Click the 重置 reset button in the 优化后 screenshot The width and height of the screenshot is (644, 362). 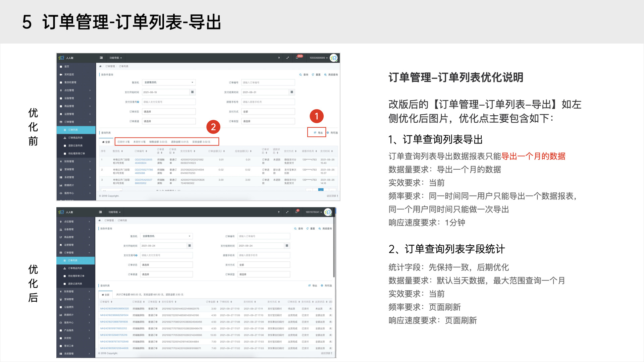point(311,229)
